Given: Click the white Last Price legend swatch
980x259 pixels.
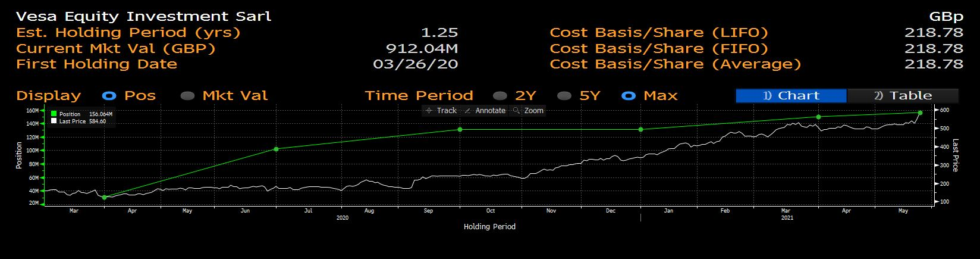Looking at the screenshot, I should (x=54, y=121).
